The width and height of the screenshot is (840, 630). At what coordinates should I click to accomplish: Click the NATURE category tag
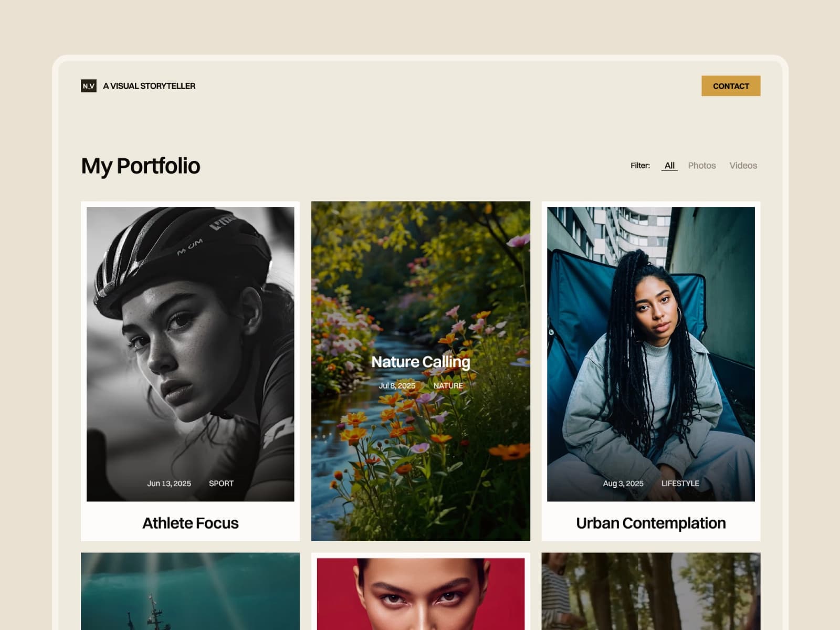coord(448,385)
